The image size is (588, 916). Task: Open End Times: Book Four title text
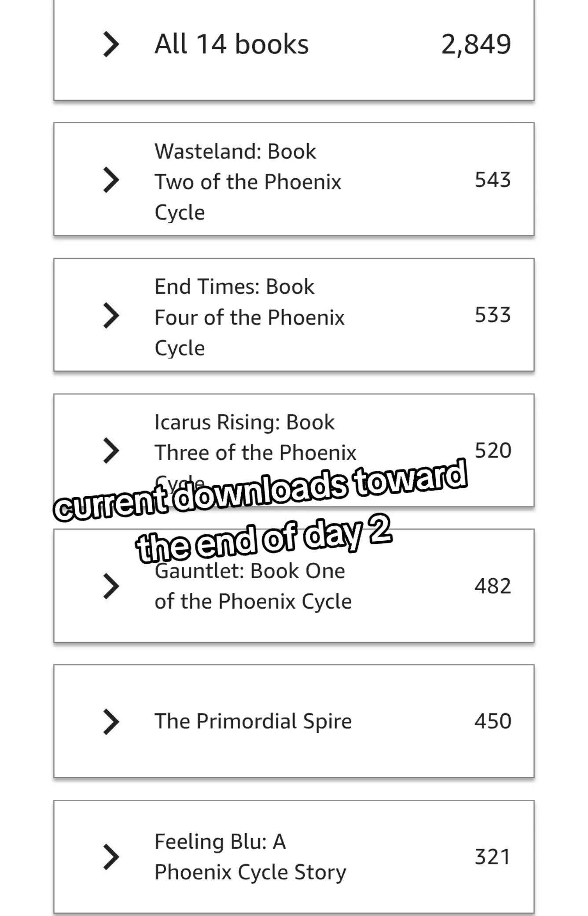click(x=250, y=317)
